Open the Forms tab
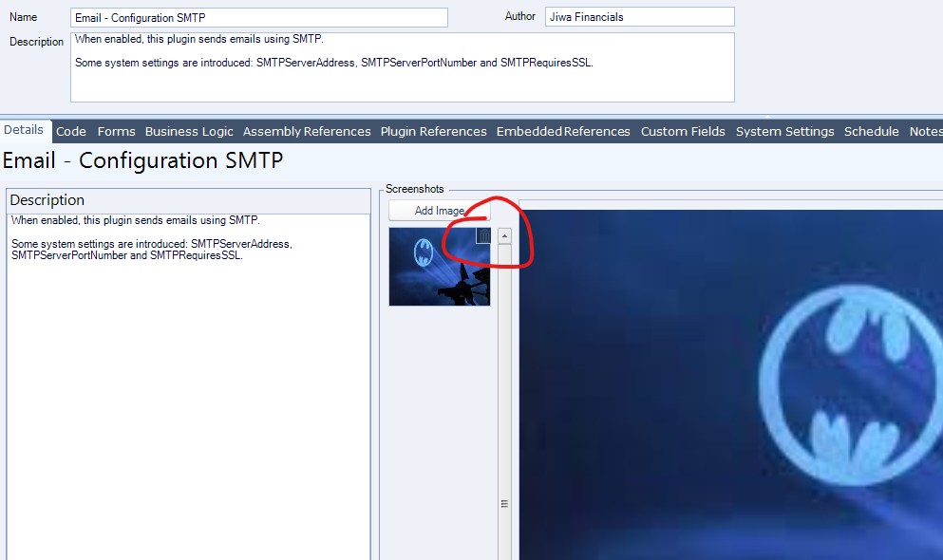 coord(116,131)
